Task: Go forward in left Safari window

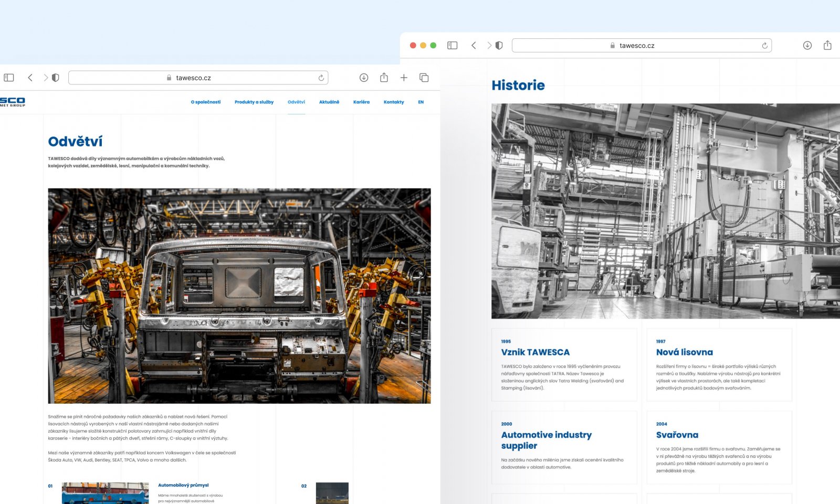Action: pyautogui.click(x=46, y=78)
